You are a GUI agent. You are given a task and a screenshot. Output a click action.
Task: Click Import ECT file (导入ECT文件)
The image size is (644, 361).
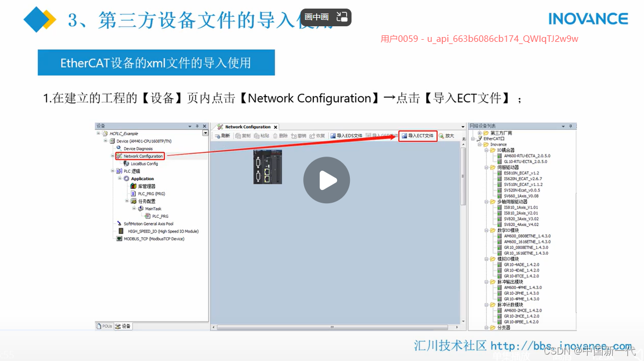coord(418,136)
